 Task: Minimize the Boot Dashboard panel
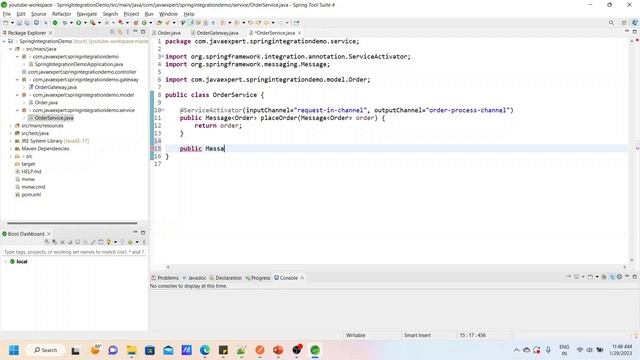135,232
